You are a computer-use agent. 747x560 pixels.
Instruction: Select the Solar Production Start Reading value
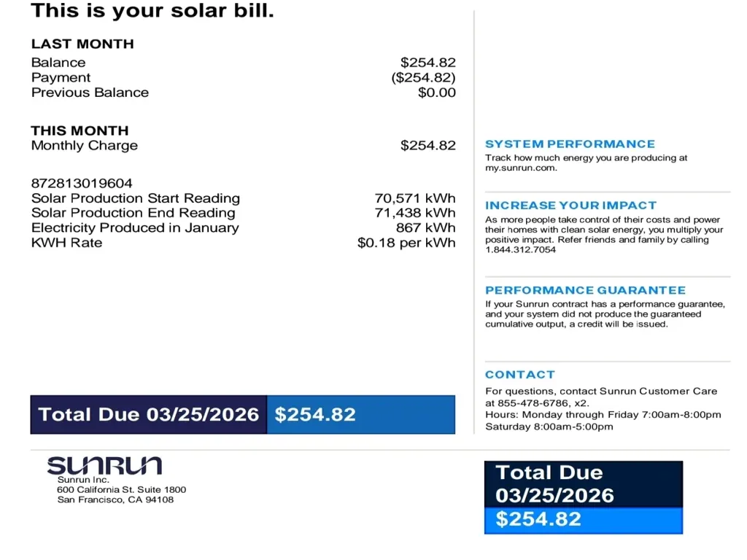(x=414, y=198)
